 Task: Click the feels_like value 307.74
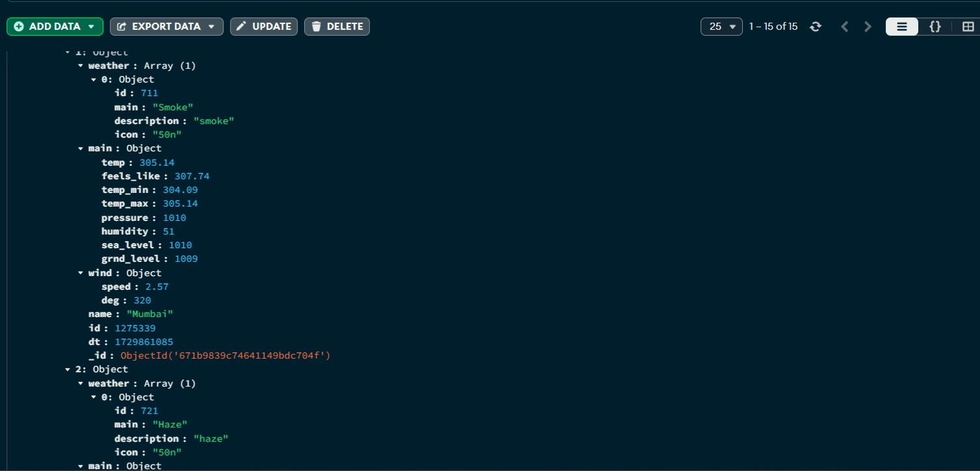[x=192, y=176]
